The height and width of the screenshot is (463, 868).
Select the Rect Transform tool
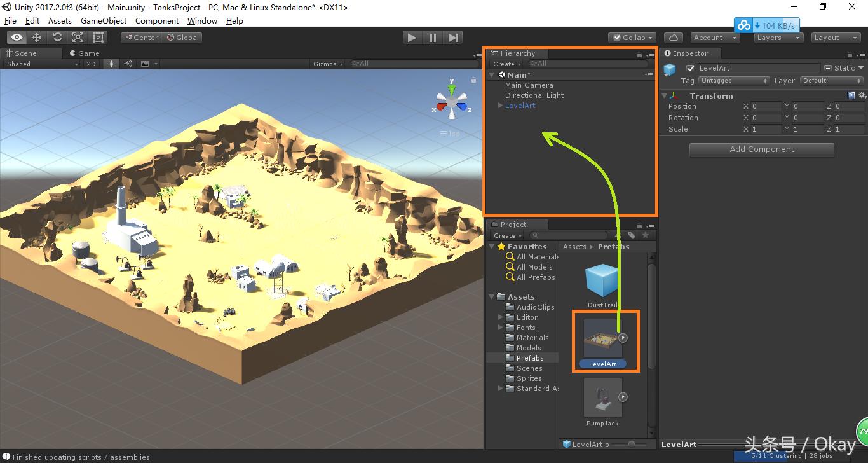click(x=97, y=37)
